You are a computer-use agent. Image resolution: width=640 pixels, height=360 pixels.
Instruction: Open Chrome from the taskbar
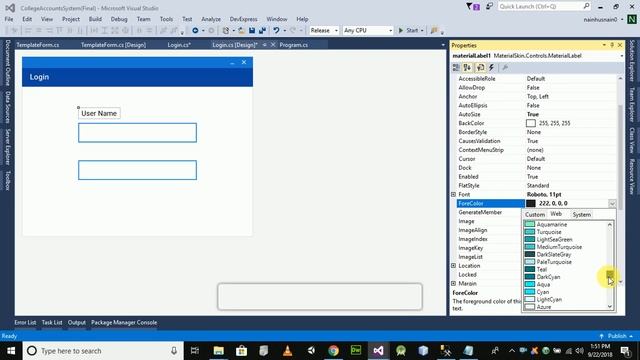[x=333, y=351]
